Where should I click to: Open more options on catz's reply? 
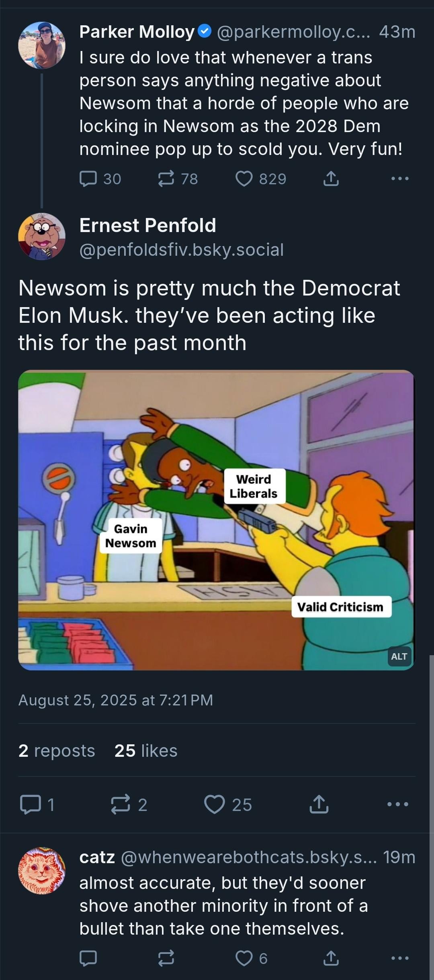tap(400, 958)
